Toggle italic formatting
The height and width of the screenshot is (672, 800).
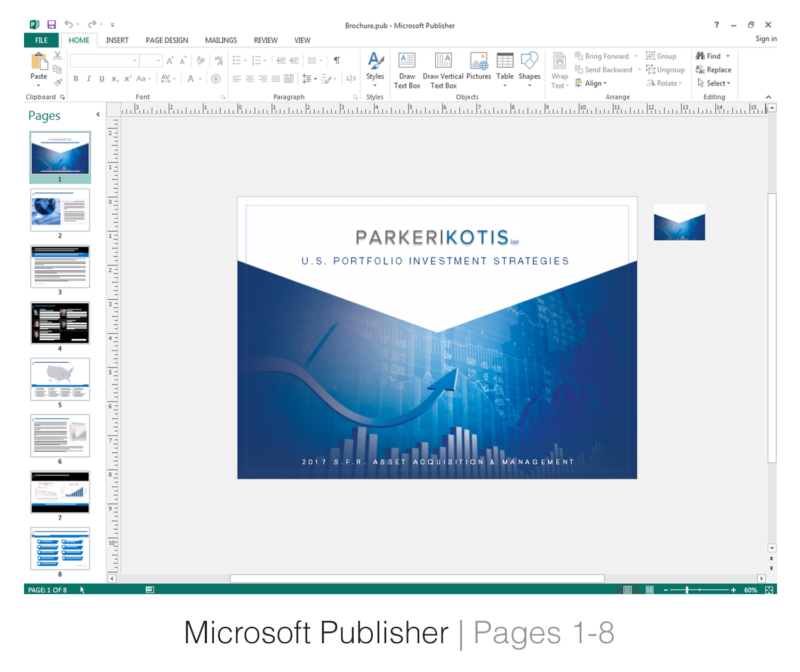[x=89, y=78]
